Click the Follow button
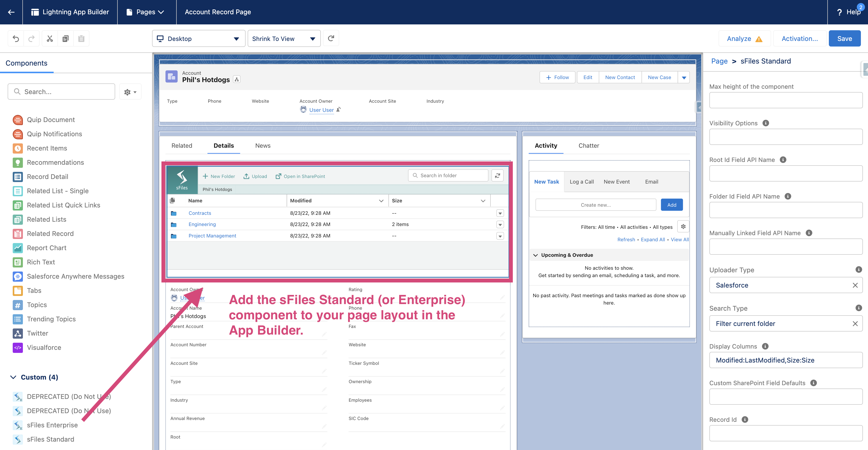Viewport: 868px width, 450px height. tap(557, 78)
